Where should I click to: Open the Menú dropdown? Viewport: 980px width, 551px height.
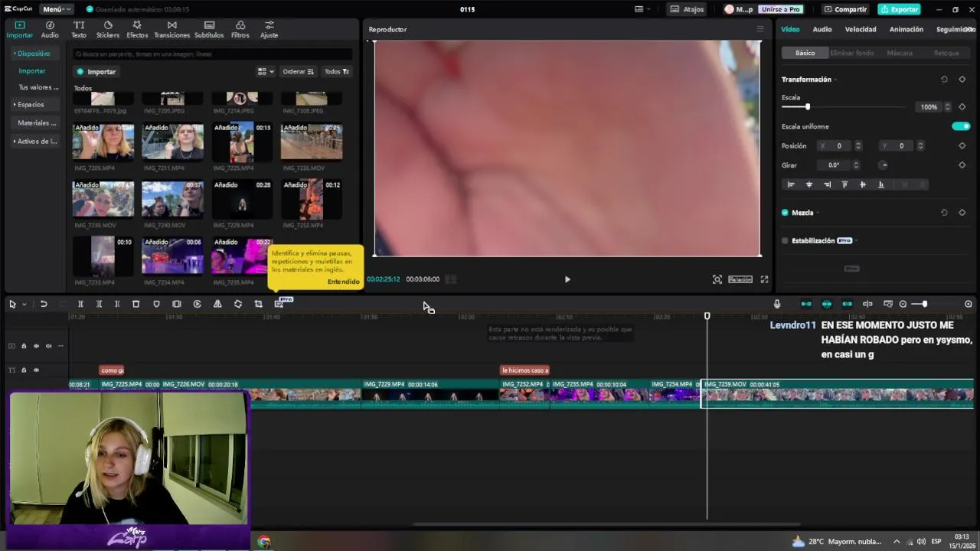pyautogui.click(x=57, y=9)
